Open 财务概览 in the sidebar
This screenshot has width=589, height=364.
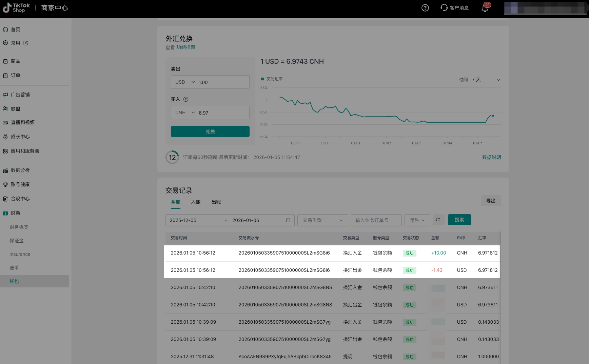click(19, 227)
